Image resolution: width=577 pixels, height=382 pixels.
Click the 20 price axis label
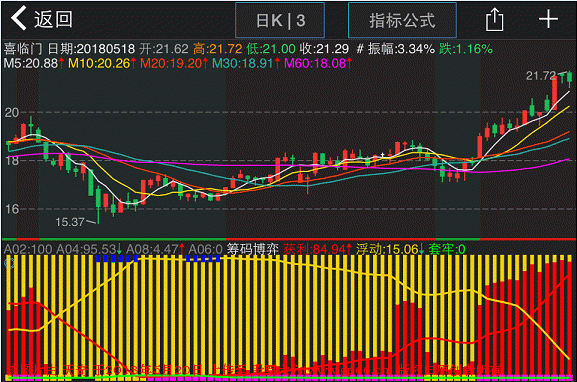pyautogui.click(x=12, y=113)
